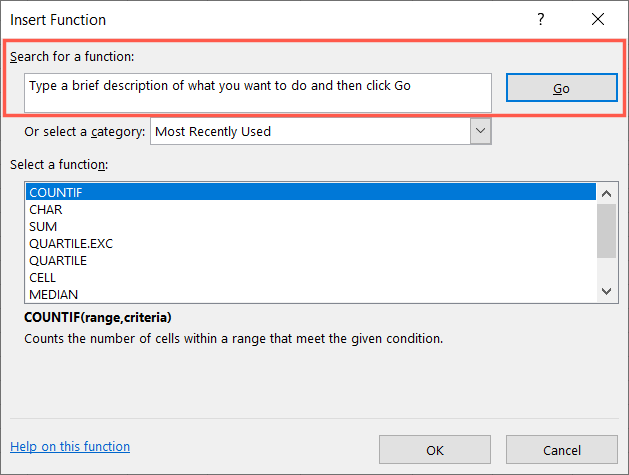The width and height of the screenshot is (629, 475).
Task: Confirm with the OK button
Action: (x=435, y=450)
